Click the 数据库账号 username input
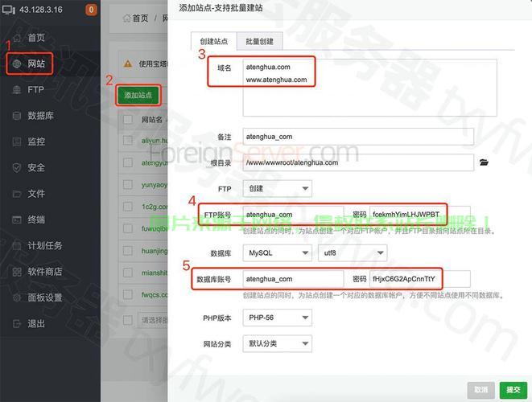 click(x=293, y=279)
